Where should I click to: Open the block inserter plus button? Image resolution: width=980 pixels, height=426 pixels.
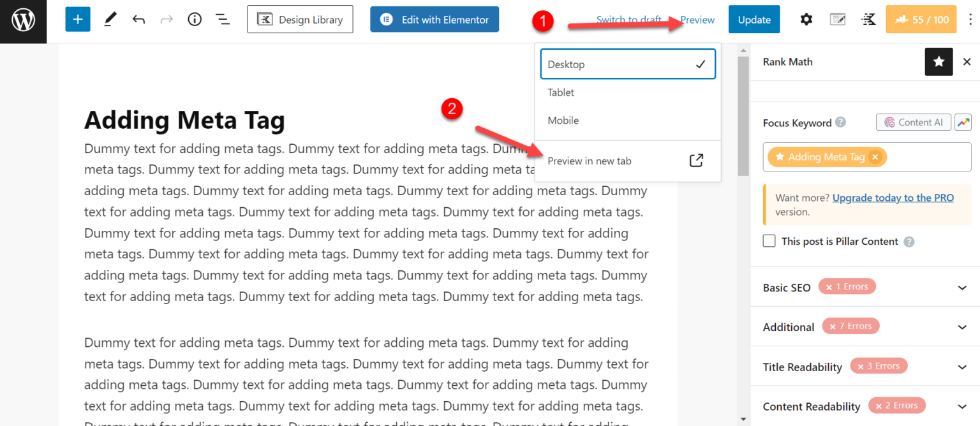tap(78, 20)
